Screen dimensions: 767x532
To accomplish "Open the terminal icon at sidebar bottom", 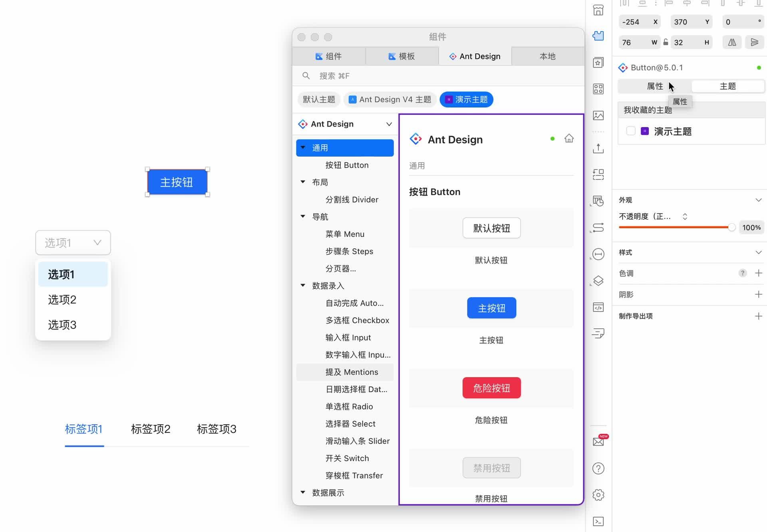I will (x=598, y=521).
